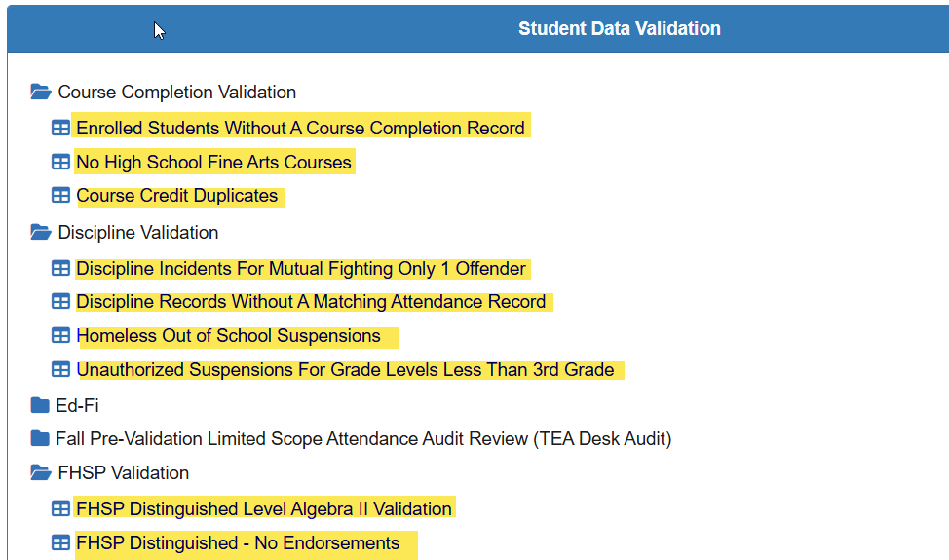Screen dimensions: 949x560
Task: Click table icon next to No High School Fine Arts
Action: 60,162
